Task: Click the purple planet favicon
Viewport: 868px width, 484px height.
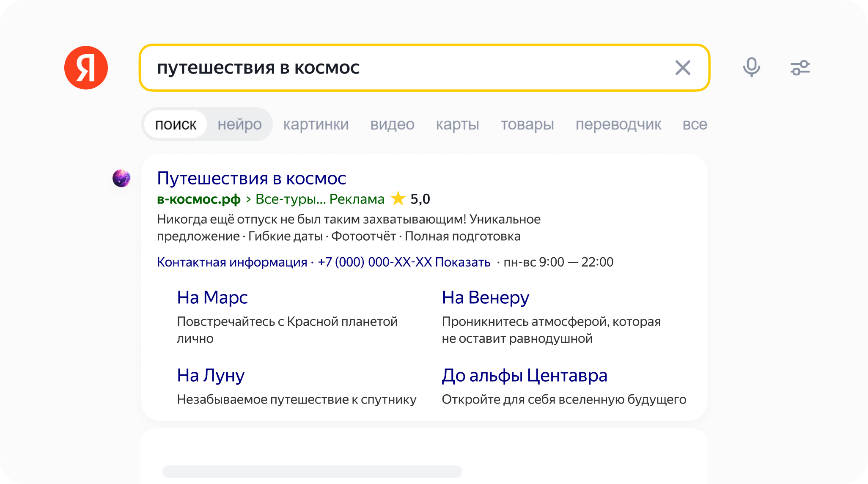Action: (x=121, y=178)
